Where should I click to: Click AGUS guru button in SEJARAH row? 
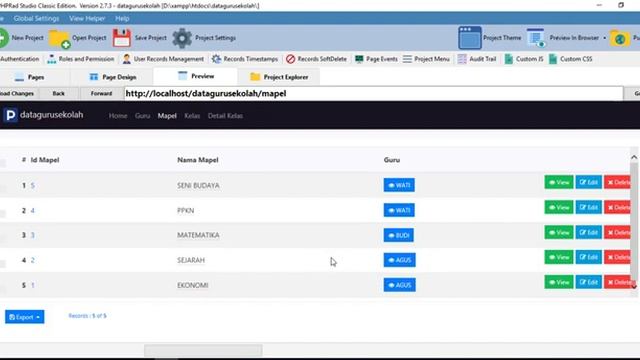pos(400,260)
